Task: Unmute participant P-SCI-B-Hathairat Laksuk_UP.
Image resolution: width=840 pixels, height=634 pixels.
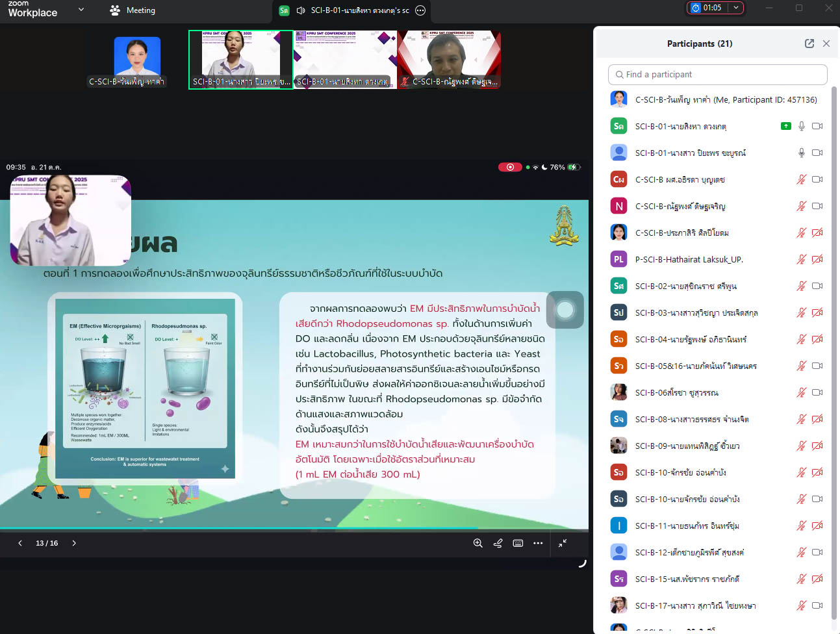Action: 801,259
